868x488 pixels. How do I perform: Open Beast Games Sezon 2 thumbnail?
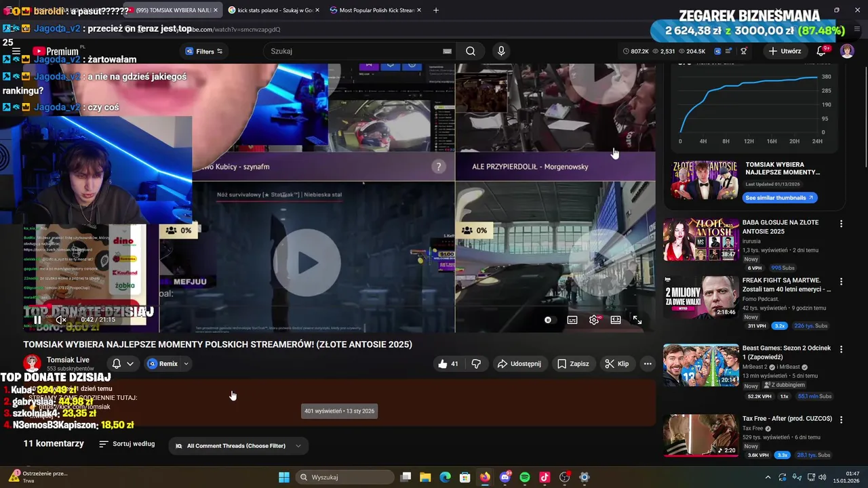(701, 365)
